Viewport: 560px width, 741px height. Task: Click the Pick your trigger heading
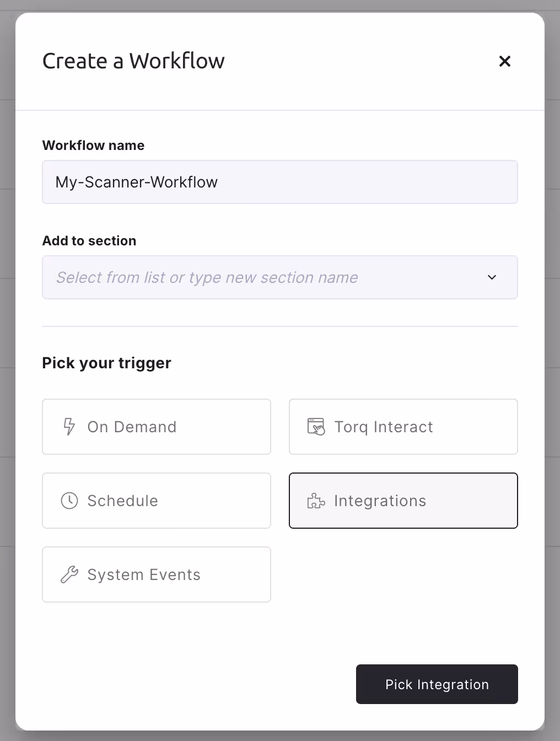(x=106, y=363)
